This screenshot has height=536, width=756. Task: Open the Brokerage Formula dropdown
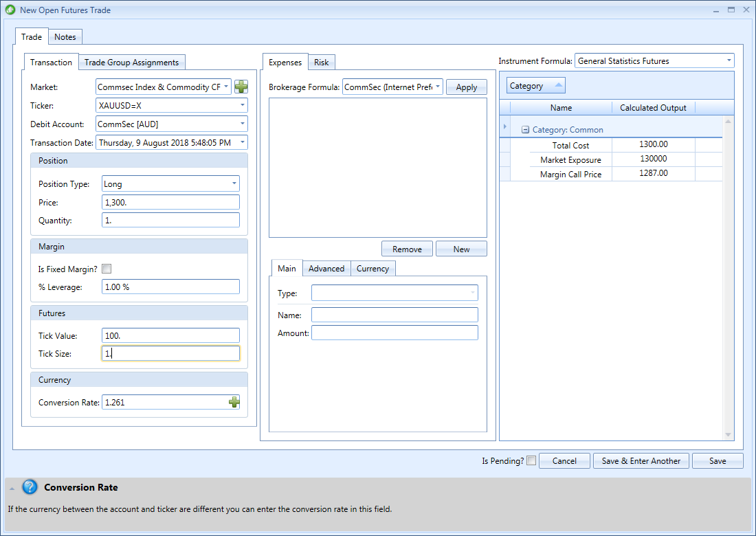point(438,87)
